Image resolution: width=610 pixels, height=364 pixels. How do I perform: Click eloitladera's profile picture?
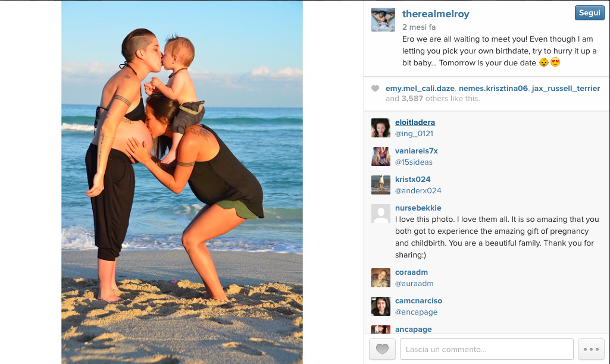coord(381,128)
